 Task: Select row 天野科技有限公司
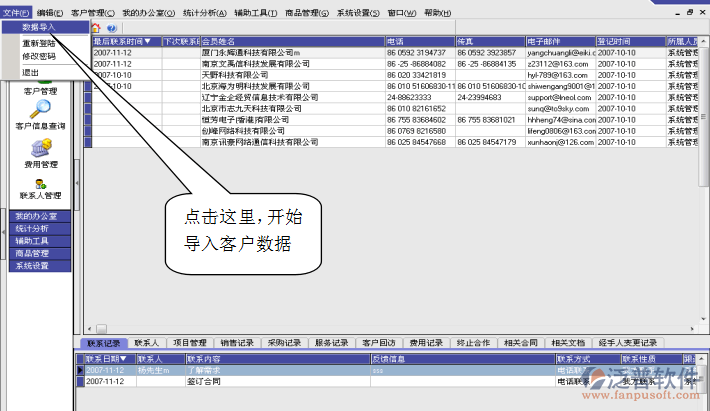[392, 75]
